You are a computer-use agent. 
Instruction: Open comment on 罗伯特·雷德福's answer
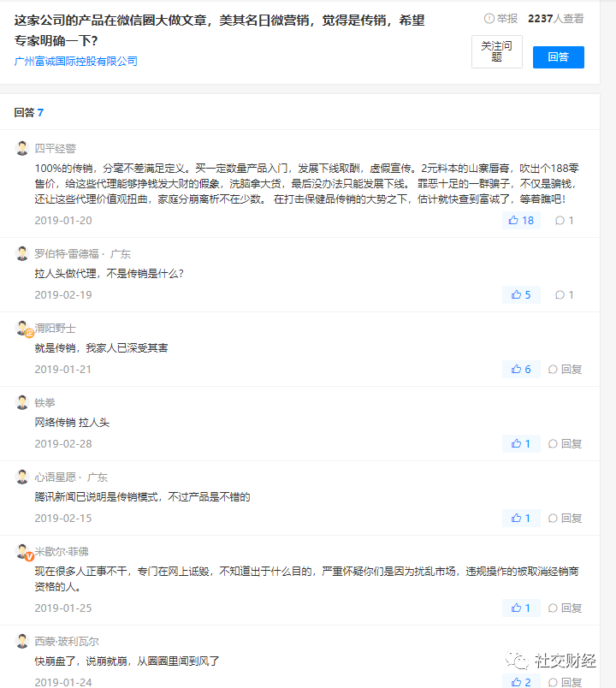tap(565, 295)
